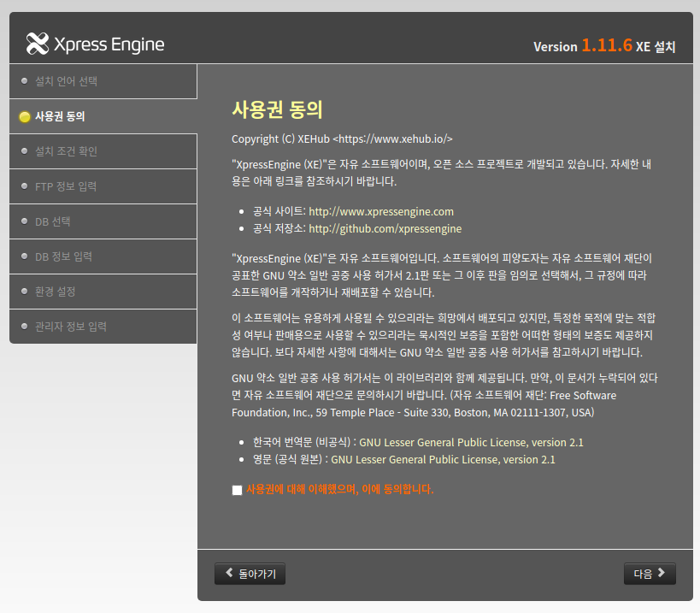The image size is (700, 613).
Task: Click the 돌아가기 back button
Action: [x=250, y=574]
